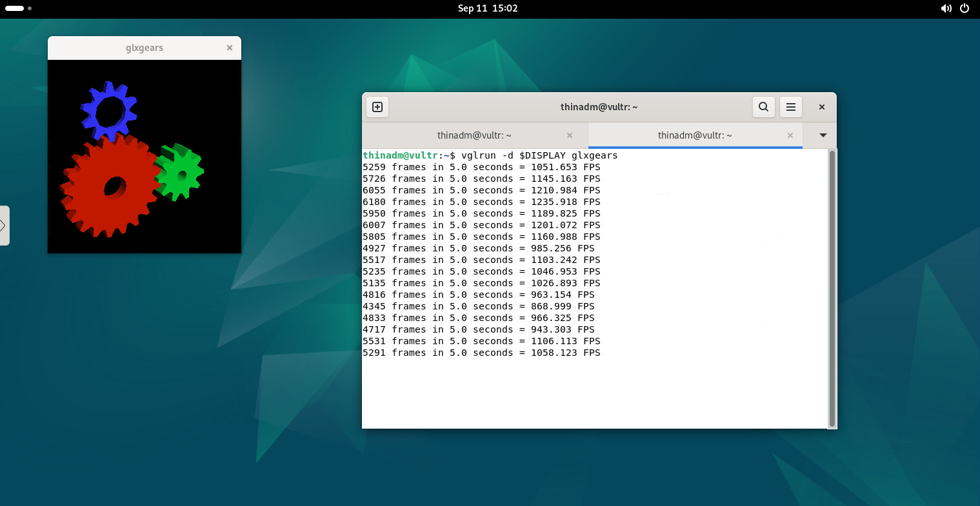Open a new terminal tab

377,107
